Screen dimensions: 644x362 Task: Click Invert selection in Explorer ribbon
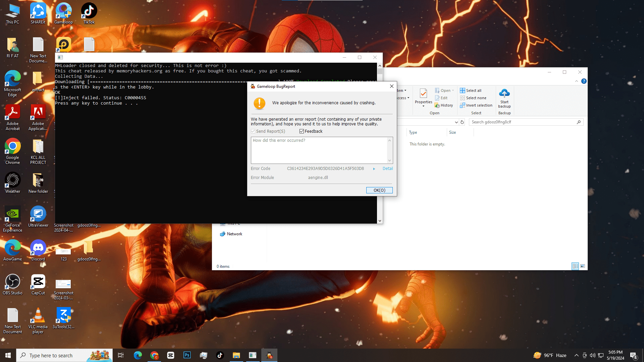[476, 105]
